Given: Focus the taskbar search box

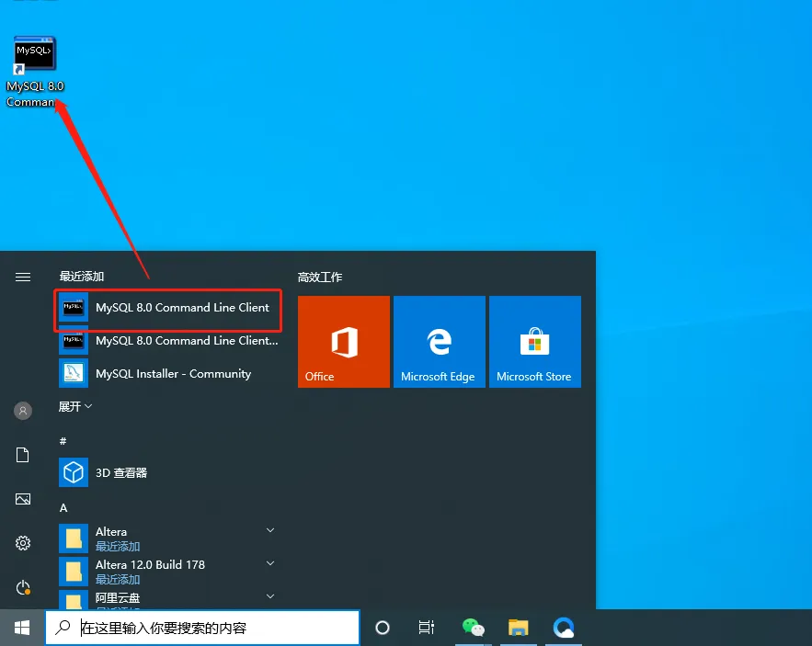Looking at the screenshot, I should click(202, 628).
